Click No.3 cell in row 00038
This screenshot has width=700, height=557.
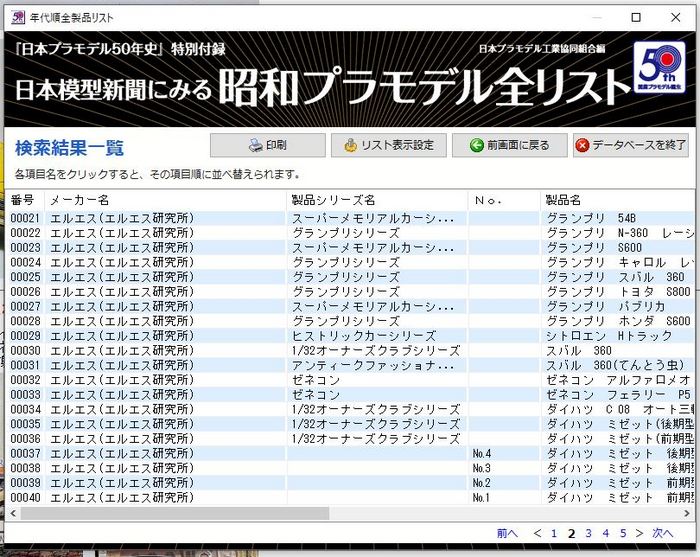coord(482,469)
